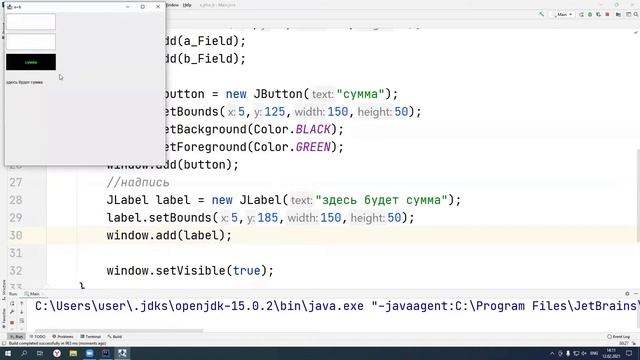This screenshot has height=360, width=640.
Task: Select the Main tab in Run panel
Action: coord(32,294)
